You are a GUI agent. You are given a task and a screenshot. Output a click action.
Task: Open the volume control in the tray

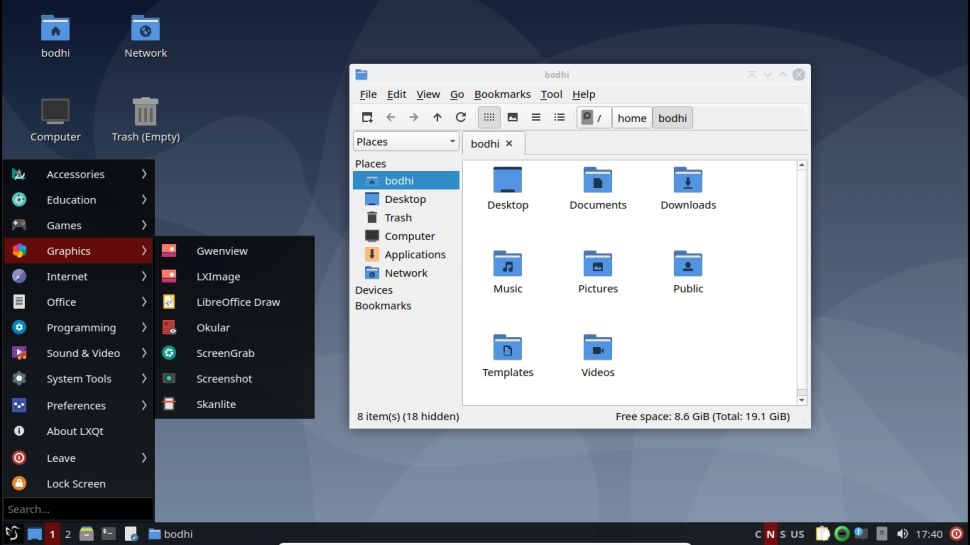point(903,534)
